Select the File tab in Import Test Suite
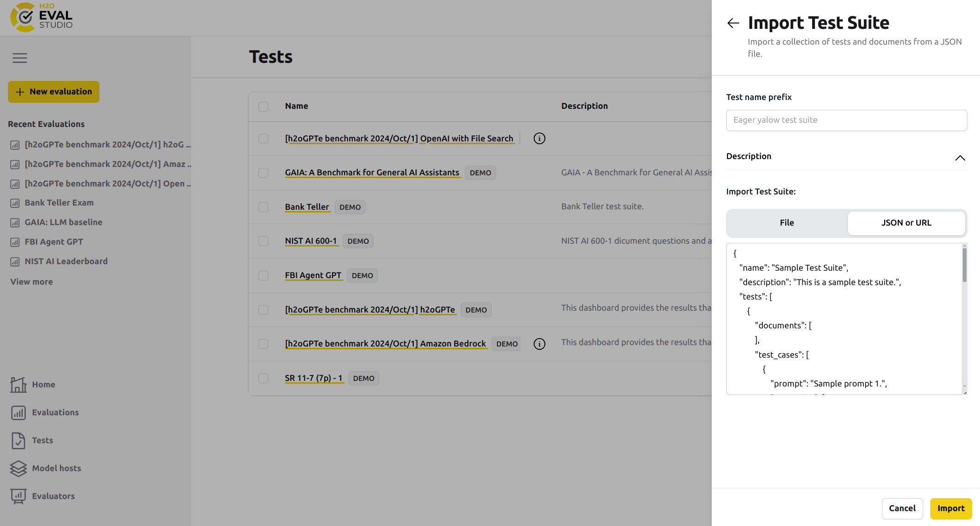Screen dimensions: 980x526 click(788, 222)
